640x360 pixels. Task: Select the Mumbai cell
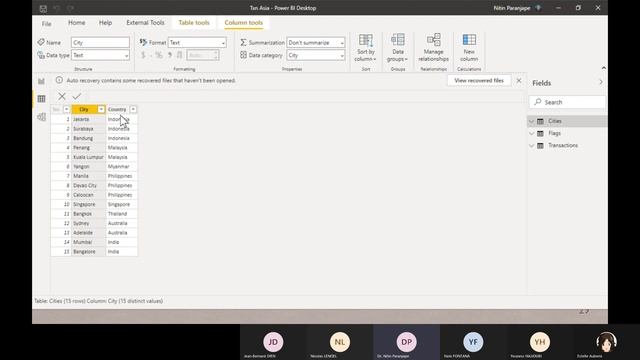[89, 242]
